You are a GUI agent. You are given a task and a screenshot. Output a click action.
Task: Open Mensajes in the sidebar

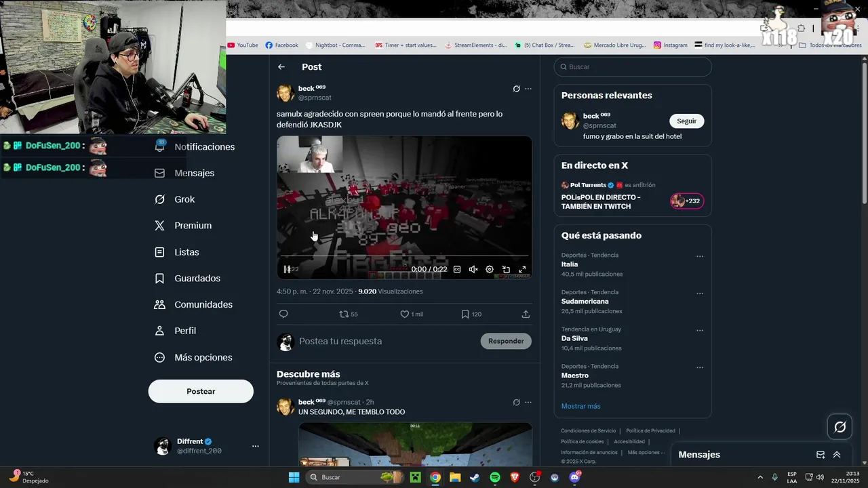(184, 173)
